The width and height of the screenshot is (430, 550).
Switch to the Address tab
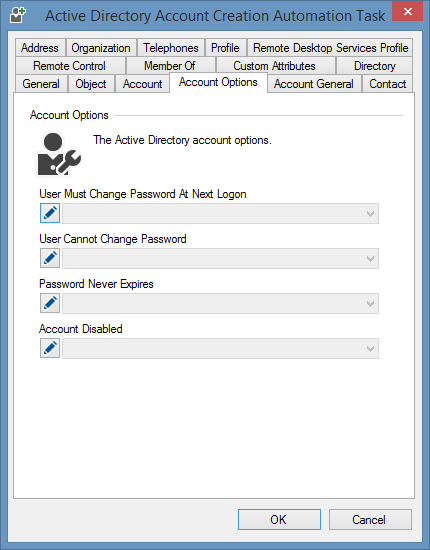40,48
